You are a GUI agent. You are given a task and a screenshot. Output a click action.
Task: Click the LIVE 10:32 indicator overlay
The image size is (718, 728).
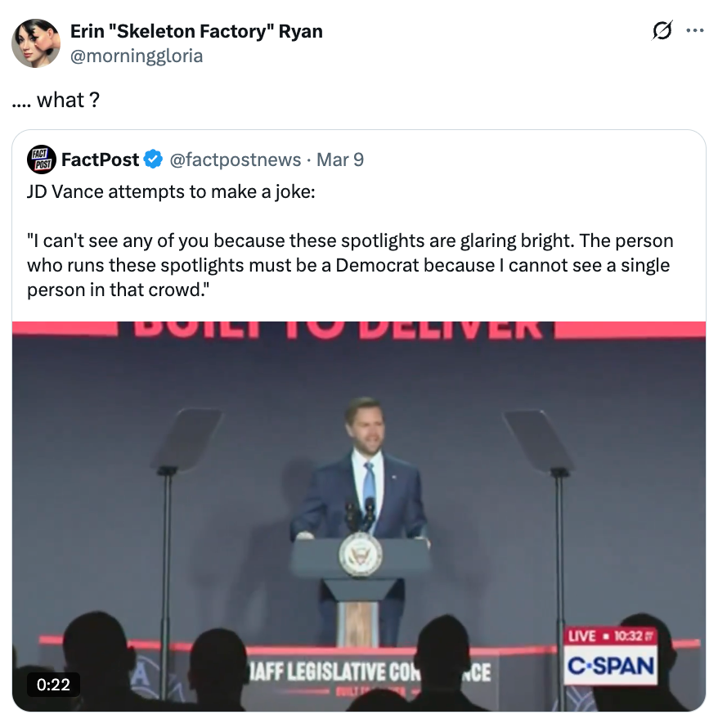611,636
